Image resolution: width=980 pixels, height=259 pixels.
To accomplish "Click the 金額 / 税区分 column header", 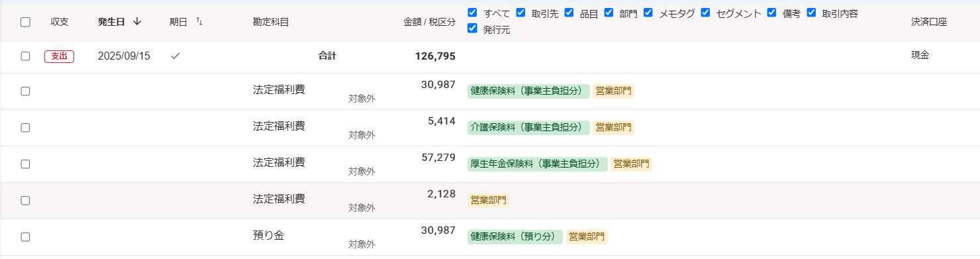I will tap(430, 22).
